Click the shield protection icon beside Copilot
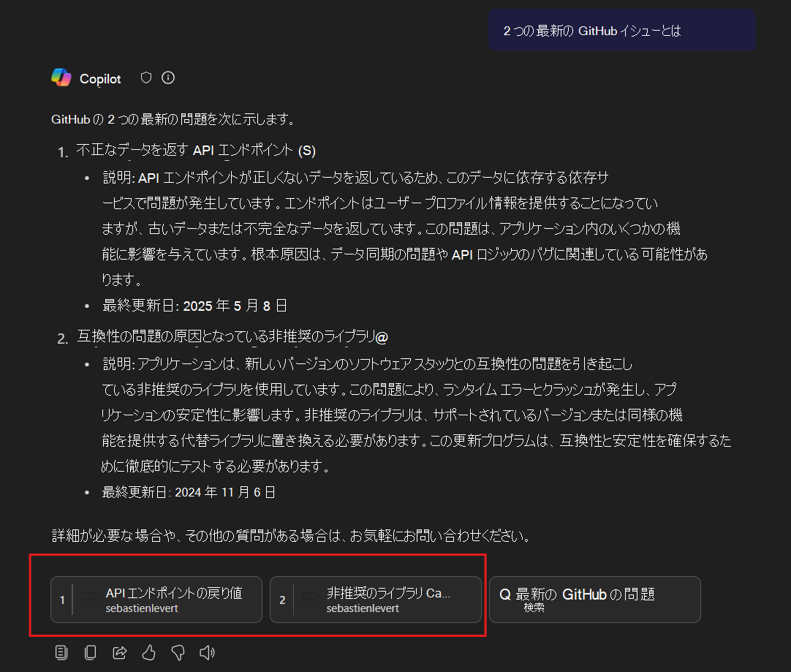The image size is (791, 672). [x=146, y=78]
